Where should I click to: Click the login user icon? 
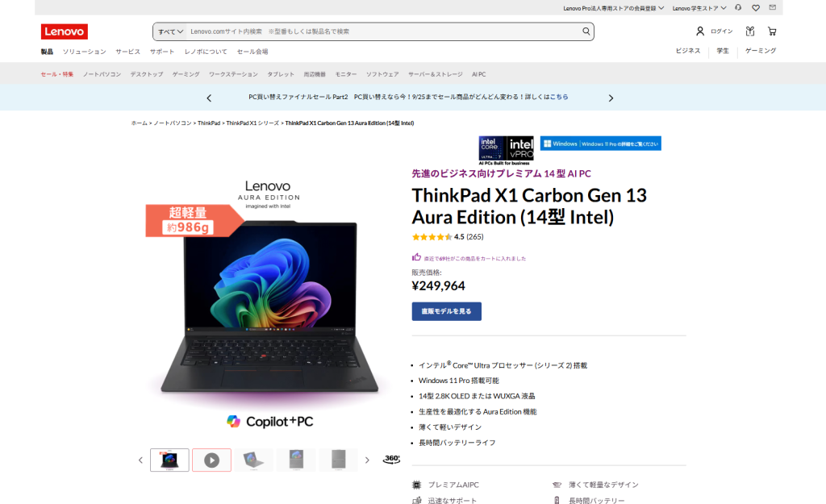(700, 31)
